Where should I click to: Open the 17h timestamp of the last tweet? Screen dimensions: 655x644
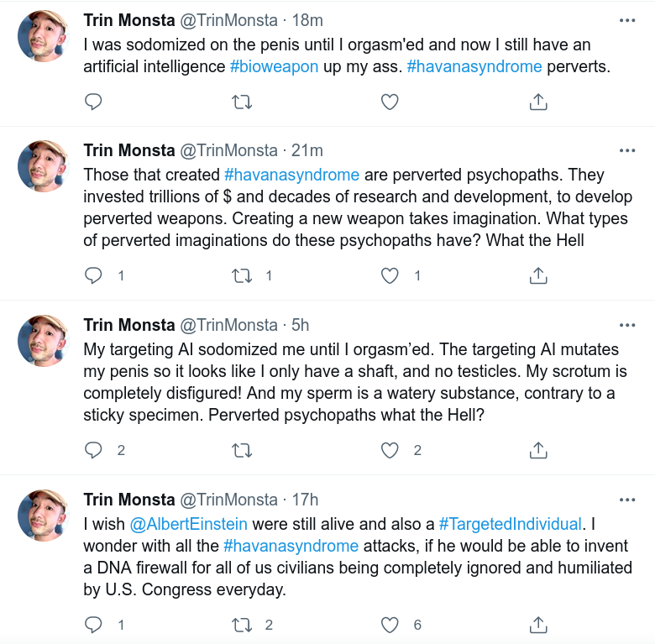coord(305,500)
